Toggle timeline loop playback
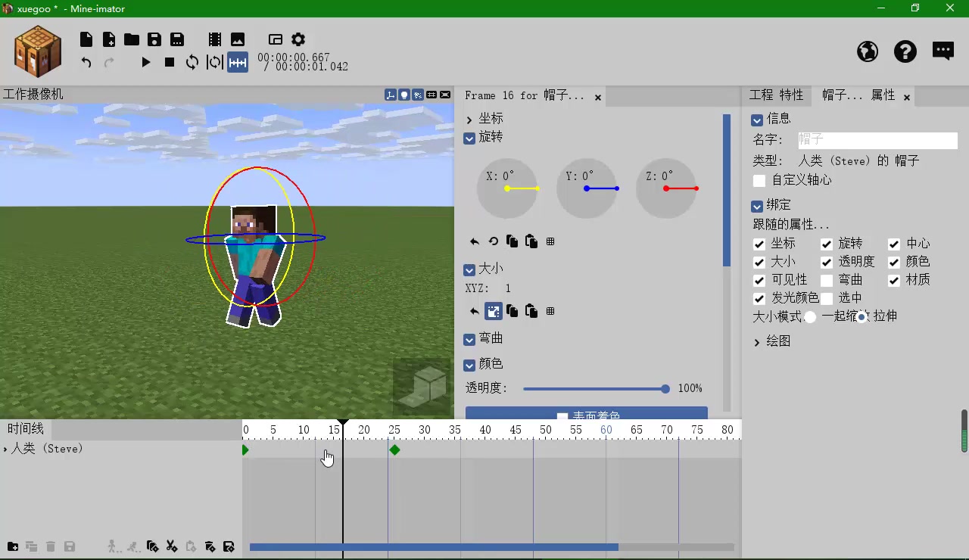This screenshot has height=560, width=969. pos(192,62)
